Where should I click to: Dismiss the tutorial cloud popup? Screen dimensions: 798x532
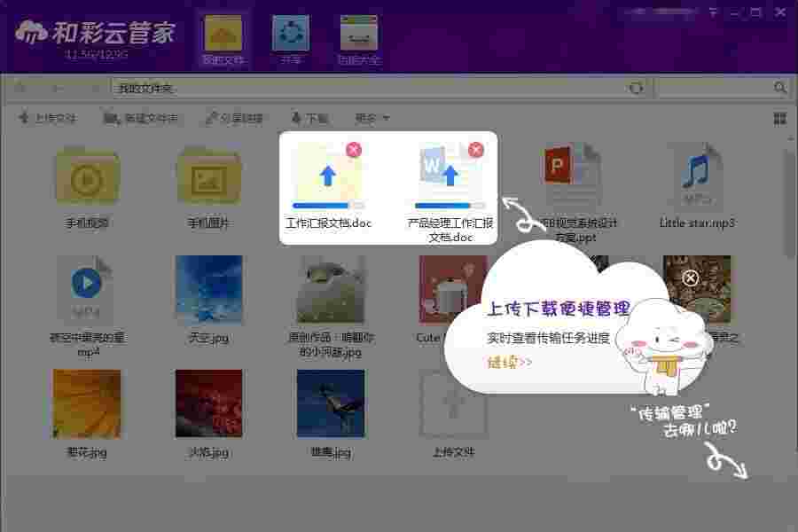tap(691, 278)
